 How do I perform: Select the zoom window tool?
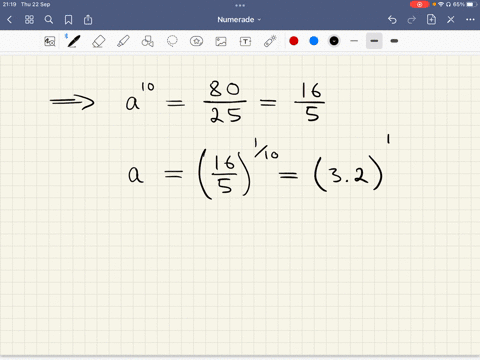(50, 41)
